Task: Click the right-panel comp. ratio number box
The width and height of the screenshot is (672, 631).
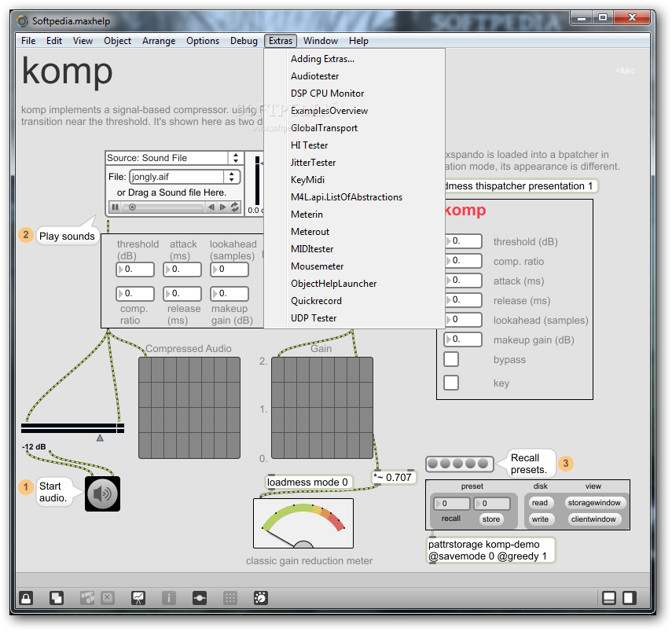Action: click(x=463, y=261)
